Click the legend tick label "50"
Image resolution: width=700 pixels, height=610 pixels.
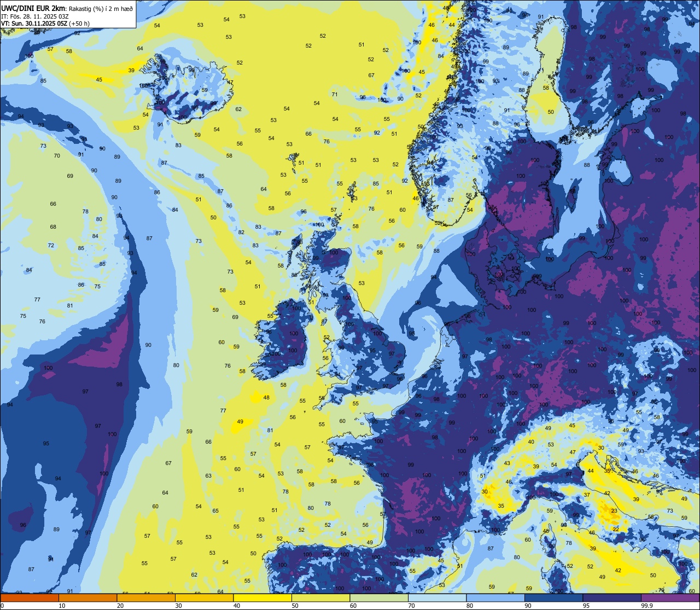tap(295, 606)
